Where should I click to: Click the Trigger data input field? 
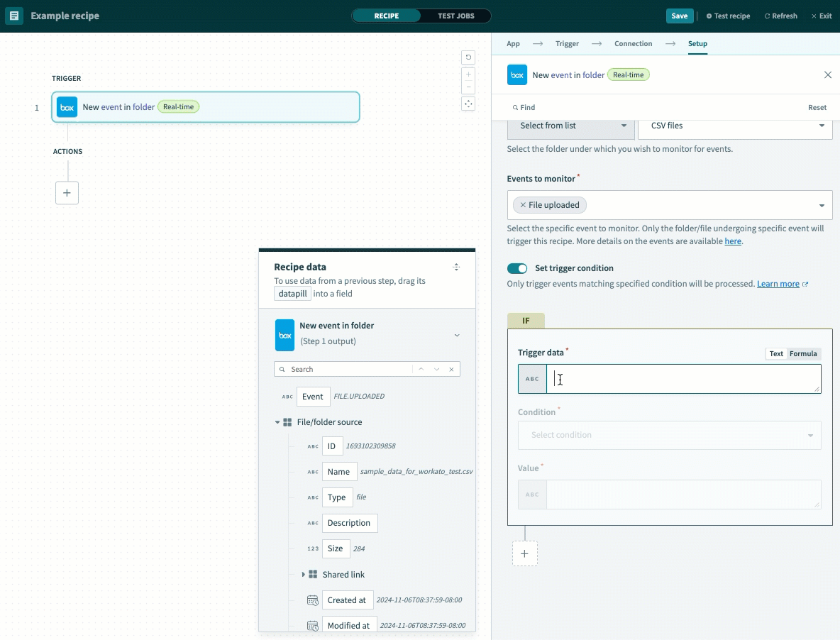(683, 379)
